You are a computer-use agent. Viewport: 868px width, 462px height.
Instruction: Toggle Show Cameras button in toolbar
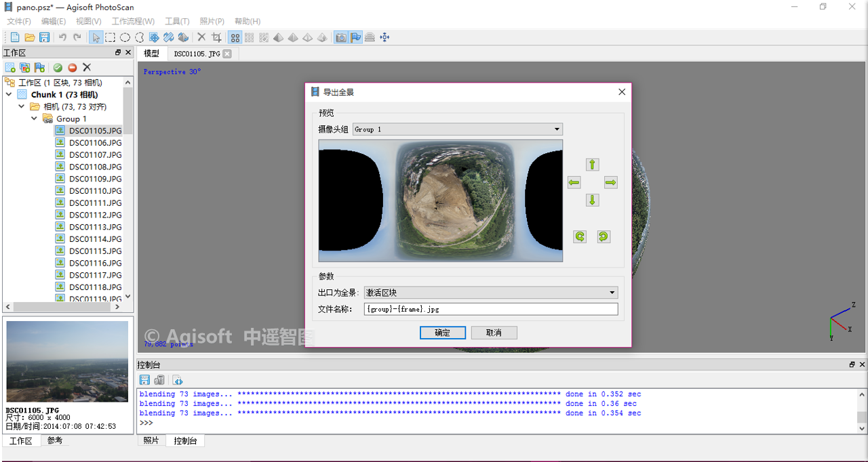coord(341,37)
